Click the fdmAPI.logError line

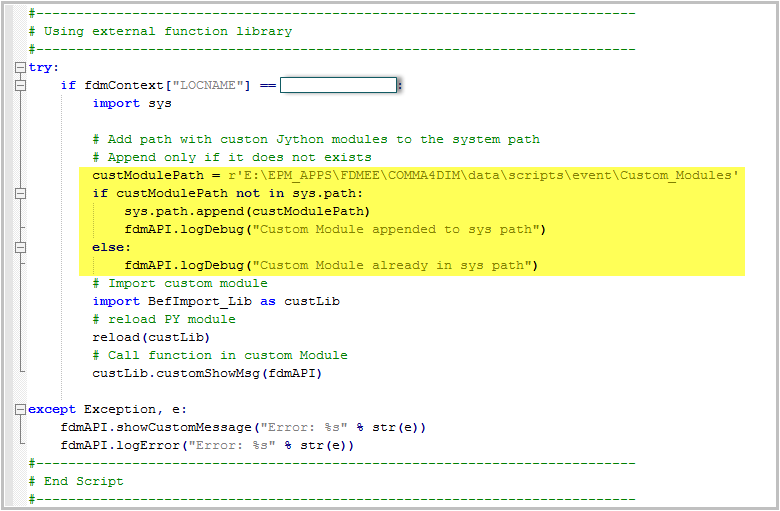207,445
